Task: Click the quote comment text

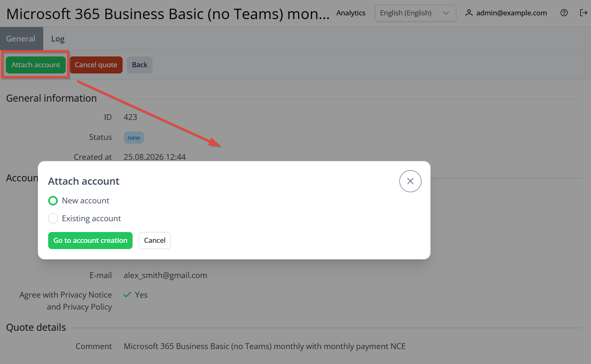Action: click(x=264, y=346)
